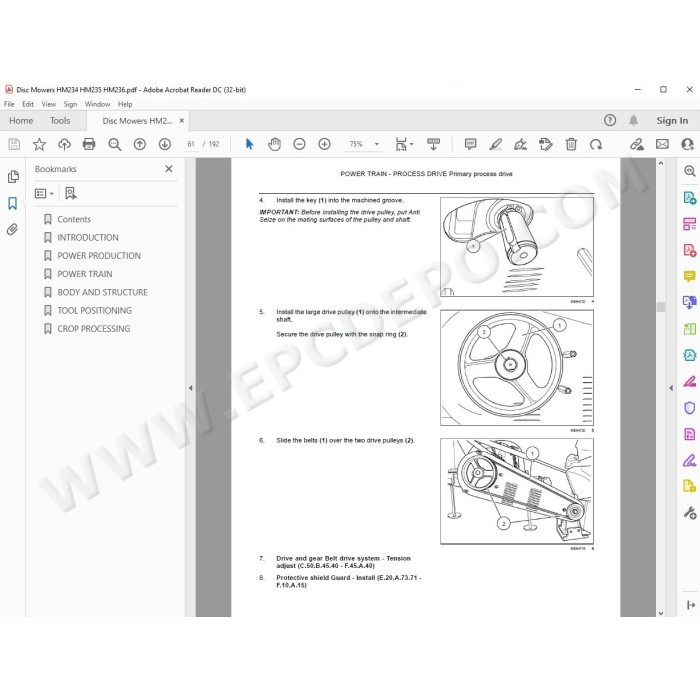Click the vertical scrollbar thumb

661,307
